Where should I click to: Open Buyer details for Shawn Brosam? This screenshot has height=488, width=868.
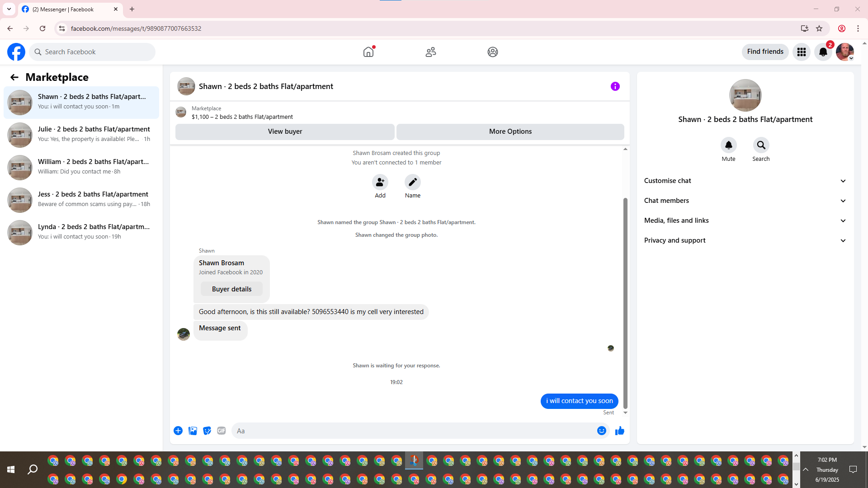pyautogui.click(x=231, y=289)
